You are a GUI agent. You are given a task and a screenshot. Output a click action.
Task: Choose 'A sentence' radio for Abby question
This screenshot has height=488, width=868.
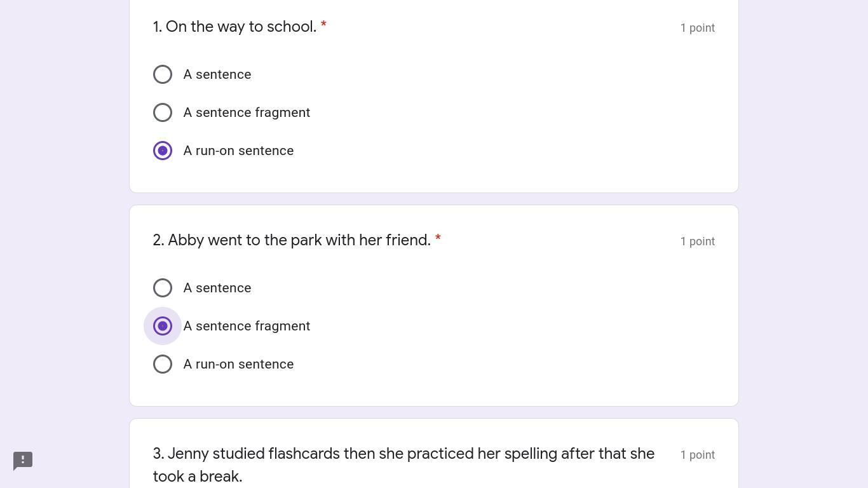coord(163,288)
